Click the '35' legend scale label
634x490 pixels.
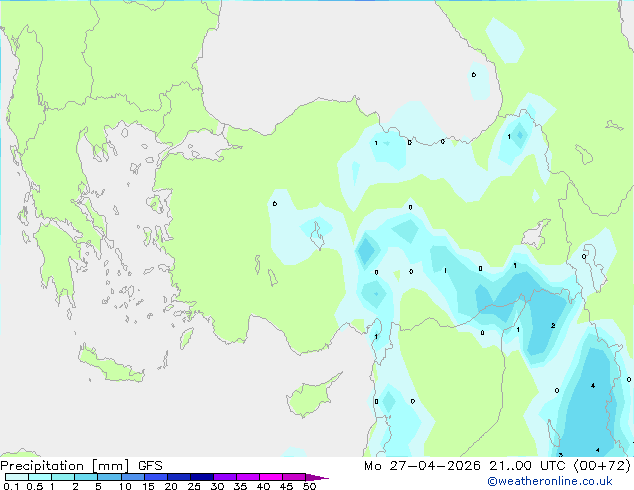point(240,486)
